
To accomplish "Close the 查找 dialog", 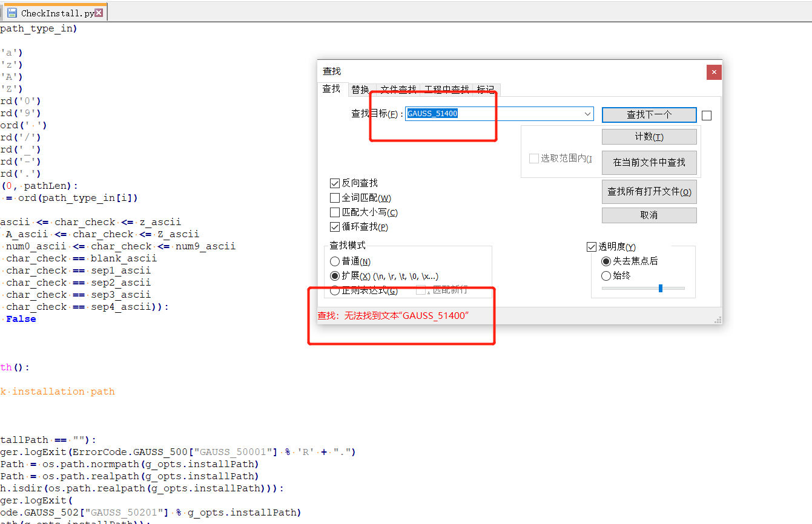I will [x=714, y=72].
